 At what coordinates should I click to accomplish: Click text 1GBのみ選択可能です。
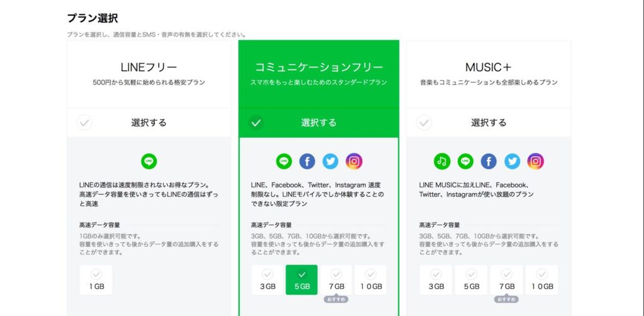pyautogui.click(x=110, y=236)
